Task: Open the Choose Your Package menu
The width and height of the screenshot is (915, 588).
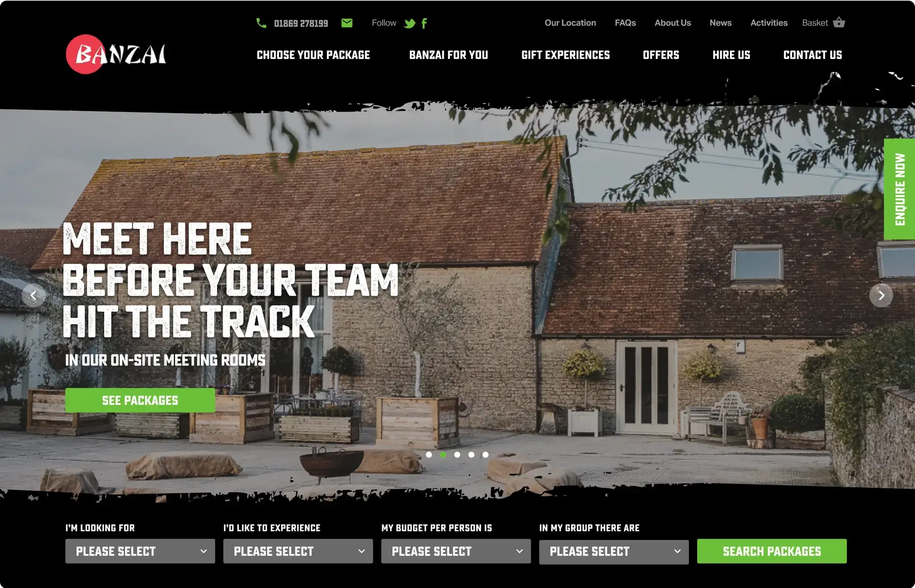Action: pos(314,55)
